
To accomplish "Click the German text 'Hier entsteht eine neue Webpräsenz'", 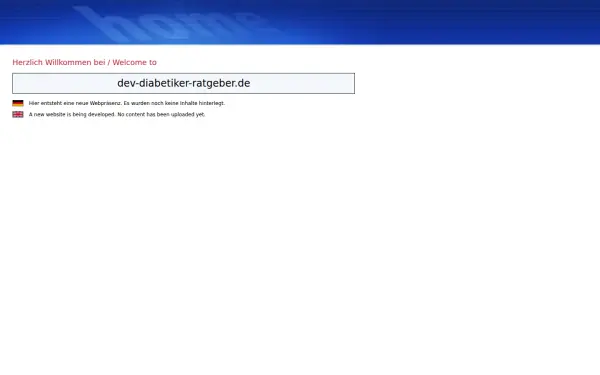I will point(75,103).
